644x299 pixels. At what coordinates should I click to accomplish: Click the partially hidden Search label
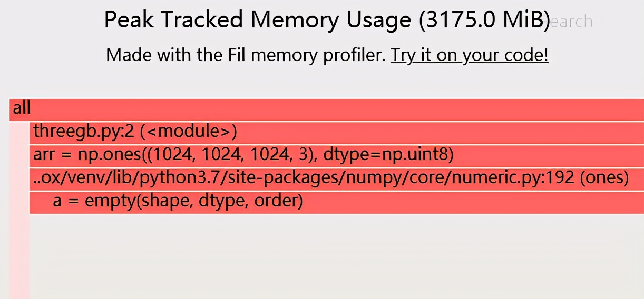pyautogui.click(x=572, y=22)
